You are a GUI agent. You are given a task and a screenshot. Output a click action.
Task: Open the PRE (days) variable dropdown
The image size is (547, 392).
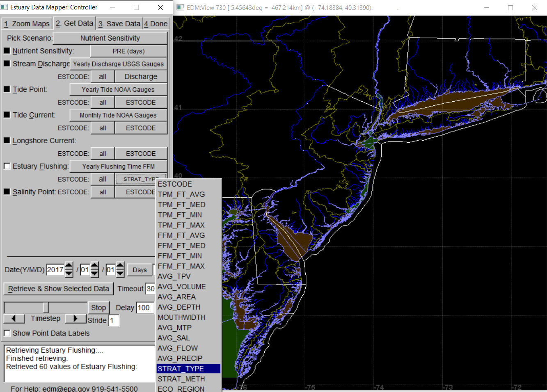tap(128, 51)
